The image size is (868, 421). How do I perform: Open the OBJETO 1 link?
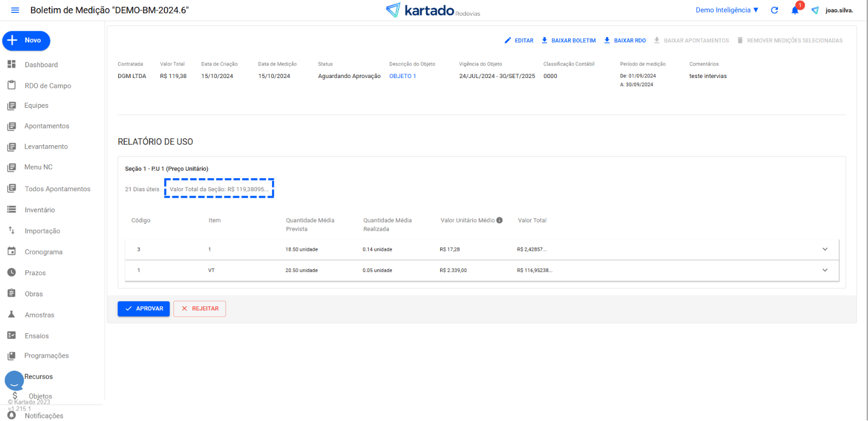coord(402,76)
